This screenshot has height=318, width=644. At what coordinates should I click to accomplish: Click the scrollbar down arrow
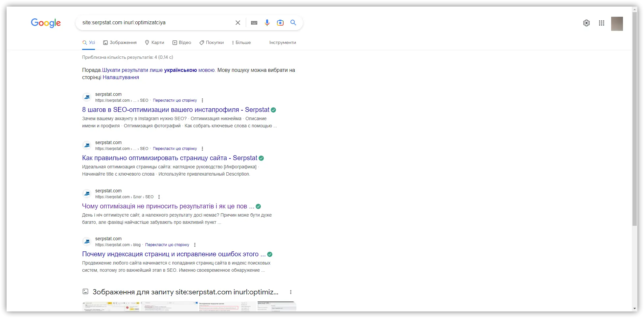tap(635, 309)
